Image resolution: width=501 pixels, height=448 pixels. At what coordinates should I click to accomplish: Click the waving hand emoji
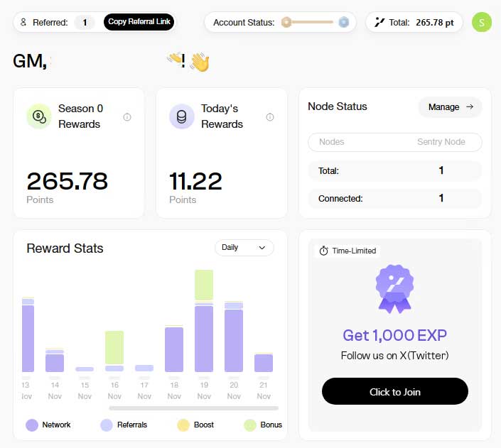(x=200, y=62)
